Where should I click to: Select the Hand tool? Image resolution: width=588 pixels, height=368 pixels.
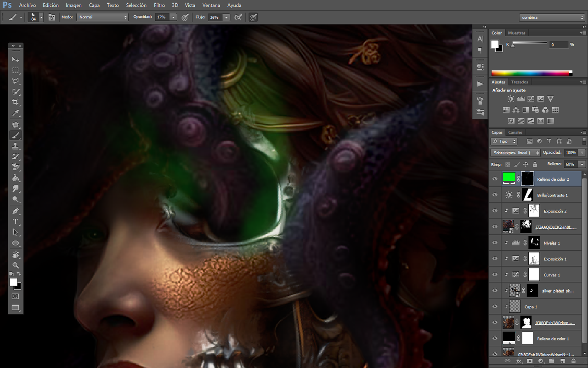tap(16, 254)
